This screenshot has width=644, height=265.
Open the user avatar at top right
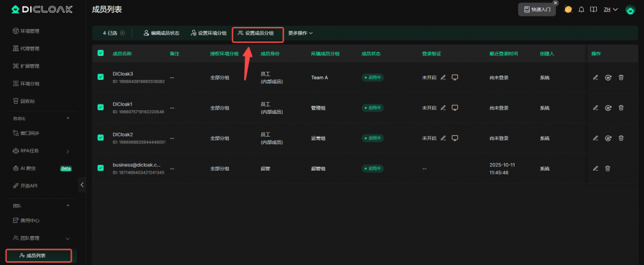(630, 10)
